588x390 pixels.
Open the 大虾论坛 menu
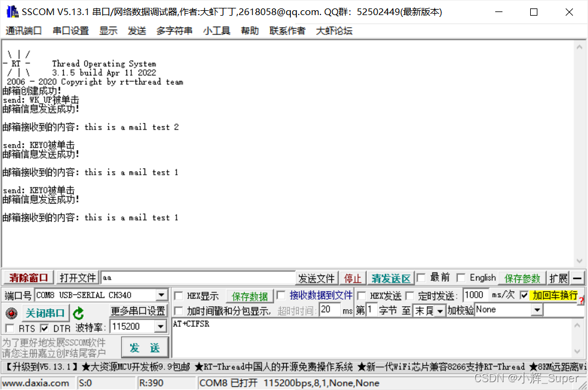click(x=334, y=31)
